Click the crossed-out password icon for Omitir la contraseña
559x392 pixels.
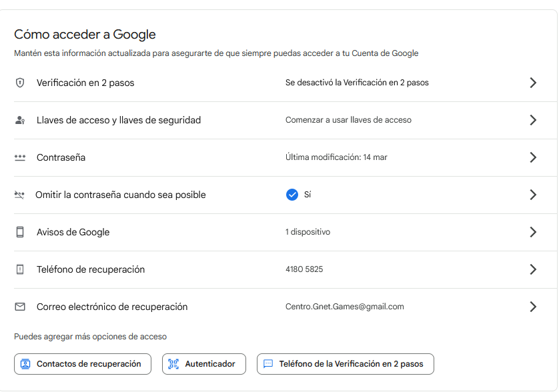click(x=19, y=195)
